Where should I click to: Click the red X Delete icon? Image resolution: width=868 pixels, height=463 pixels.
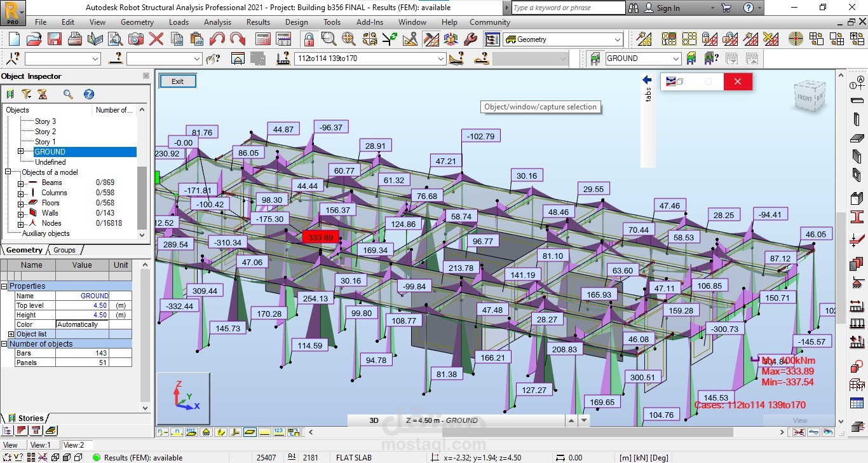tap(156, 39)
